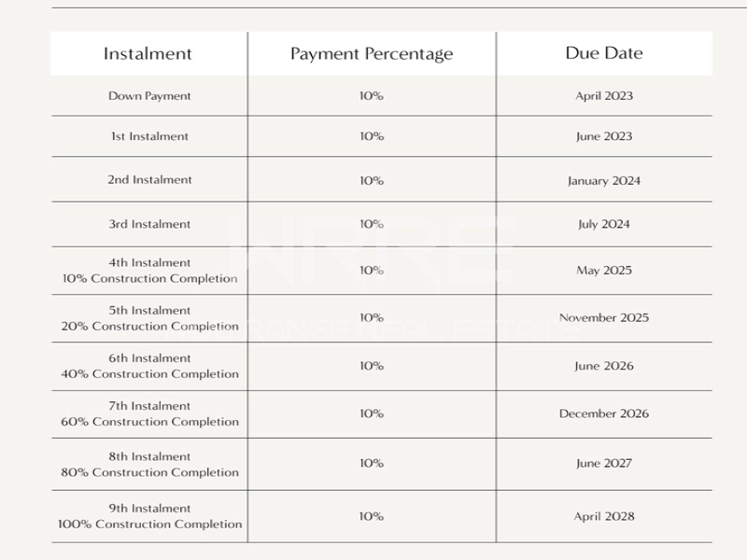Select the 3rd Instalment cell
747x560 pixels.
[149, 224]
